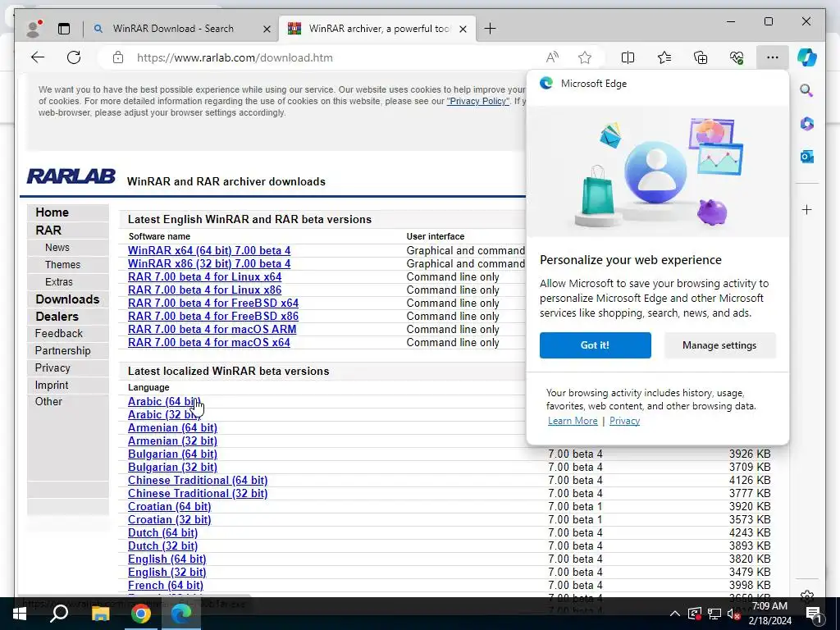840x630 pixels.
Task: Open the Favorites list icon
Action: (664, 57)
